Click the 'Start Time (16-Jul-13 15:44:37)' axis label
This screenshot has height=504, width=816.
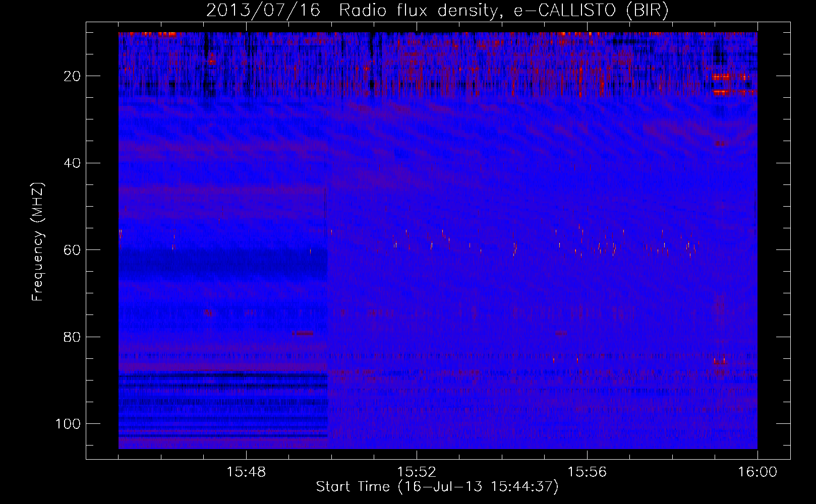[437, 487]
